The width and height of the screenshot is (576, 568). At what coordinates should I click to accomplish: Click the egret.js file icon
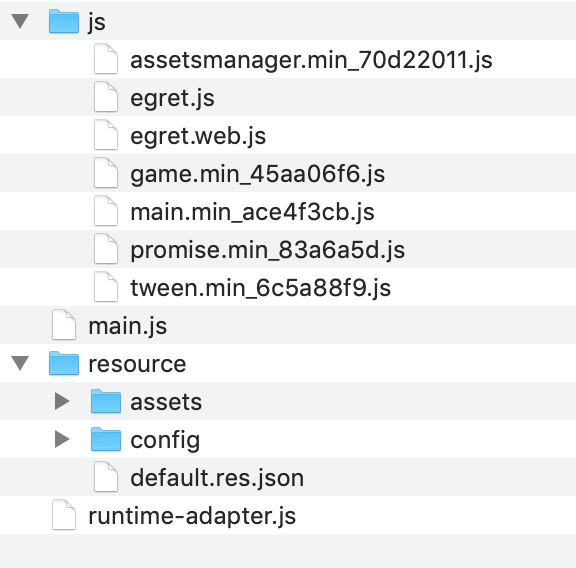(x=106, y=97)
